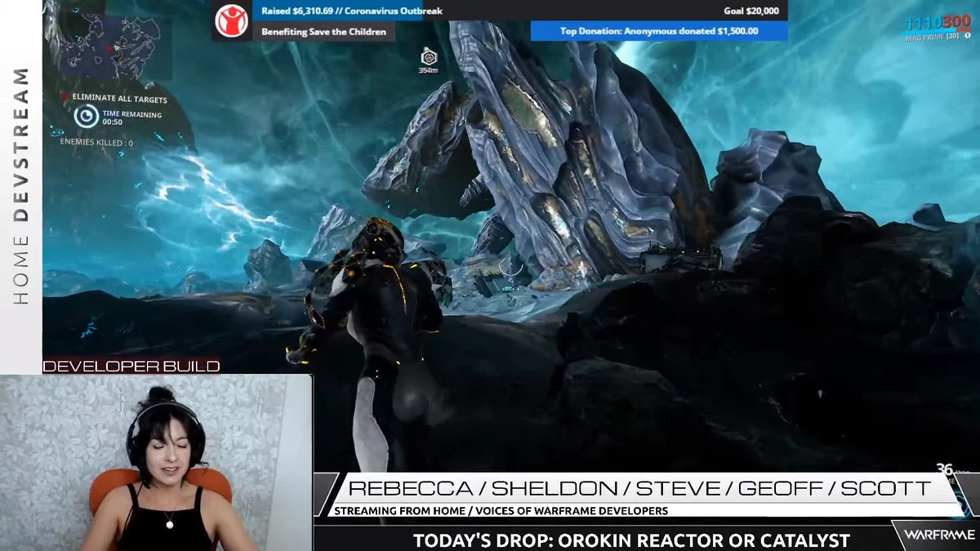
Task: Click the 'DEVELOPER BUILD' watermark label
Action: click(x=131, y=367)
